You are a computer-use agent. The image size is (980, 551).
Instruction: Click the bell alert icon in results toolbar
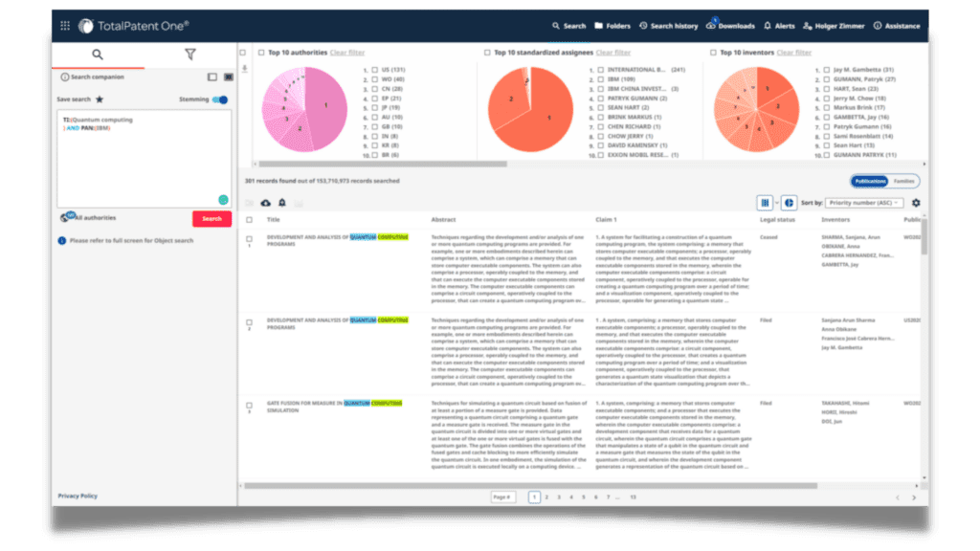point(282,203)
